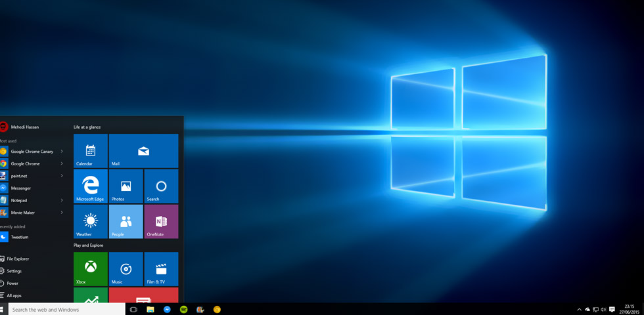644x315 pixels.
Task: Open the Film & TV tile
Action: click(161, 269)
